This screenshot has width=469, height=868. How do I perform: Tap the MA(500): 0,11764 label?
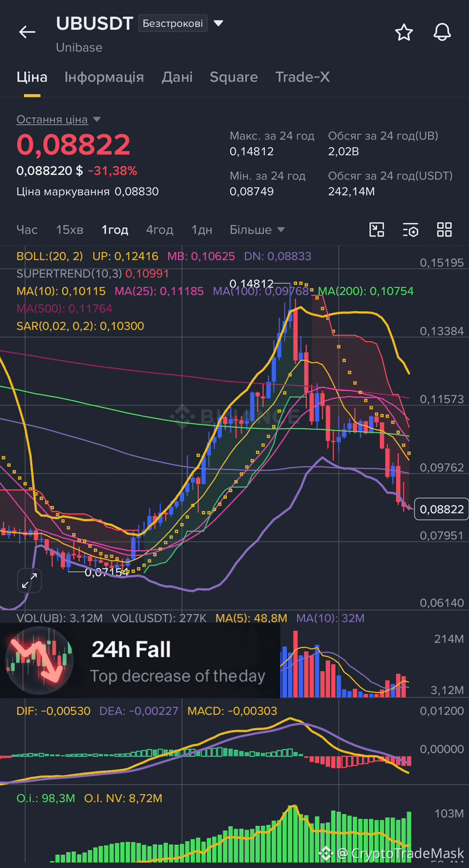tap(65, 309)
